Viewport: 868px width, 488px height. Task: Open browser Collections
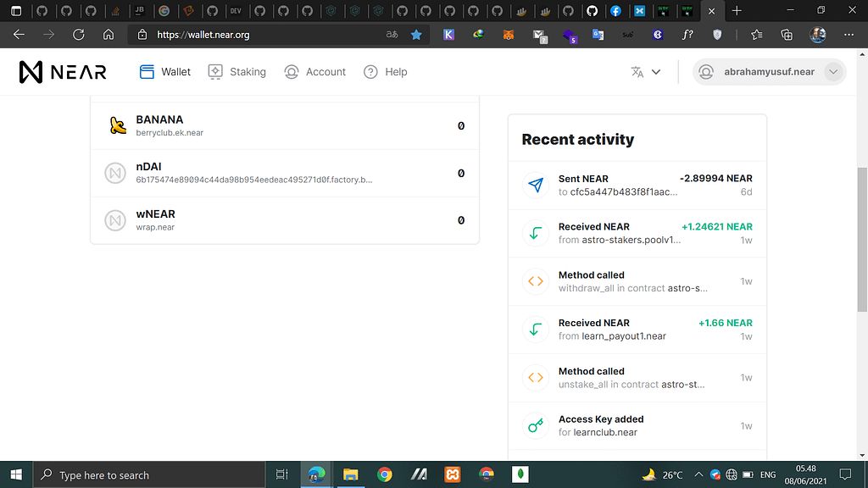(787, 34)
